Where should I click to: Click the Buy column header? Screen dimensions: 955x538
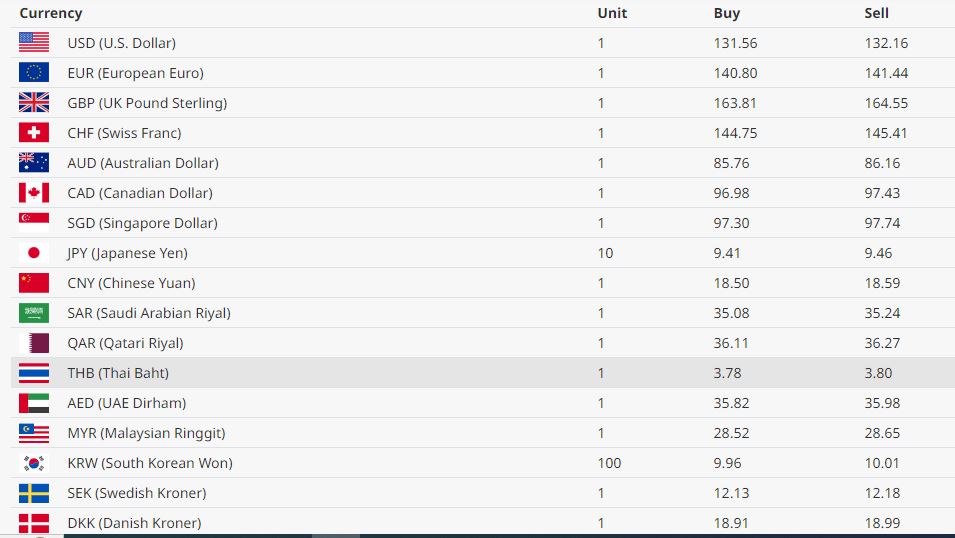point(727,13)
